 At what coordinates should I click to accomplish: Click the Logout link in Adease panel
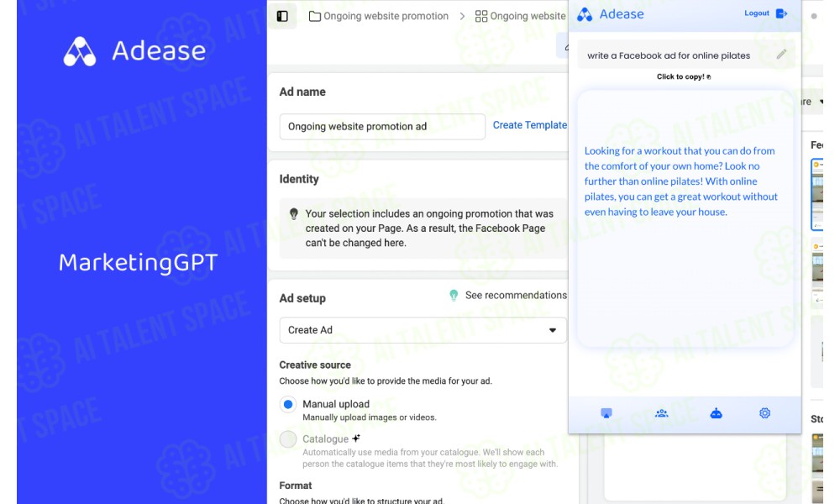(x=757, y=13)
